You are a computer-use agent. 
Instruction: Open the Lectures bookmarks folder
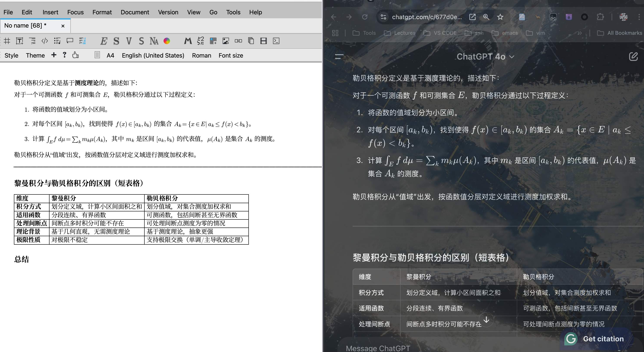click(x=400, y=33)
